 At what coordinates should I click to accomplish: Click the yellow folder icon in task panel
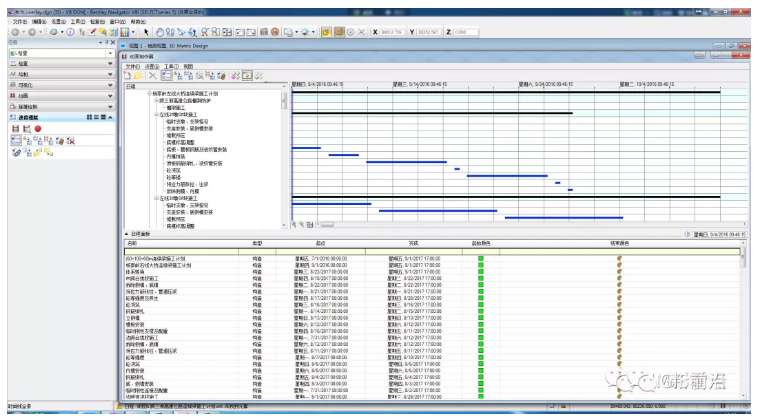[37, 153]
